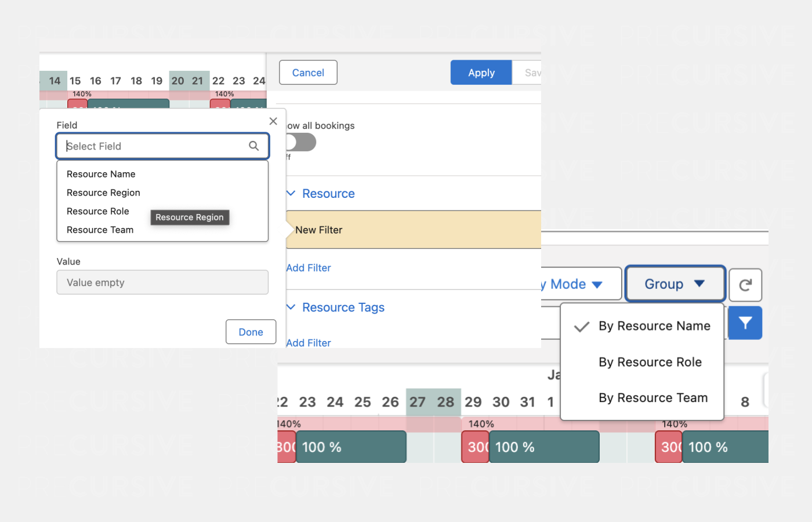Image resolution: width=812 pixels, height=522 pixels.
Task: Close the field filter popup with X
Action: click(x=273, y=121)
